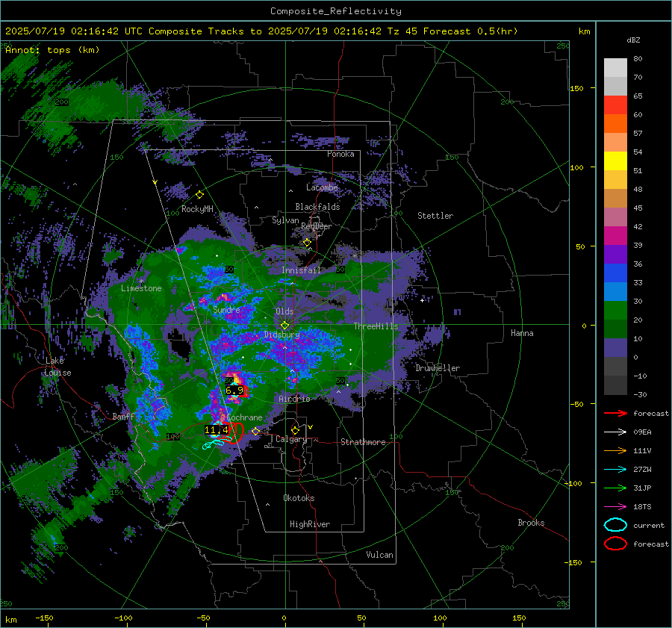Click the magenta 42 dBZ color swatch
672x628 pixels.
pos(615,235)
